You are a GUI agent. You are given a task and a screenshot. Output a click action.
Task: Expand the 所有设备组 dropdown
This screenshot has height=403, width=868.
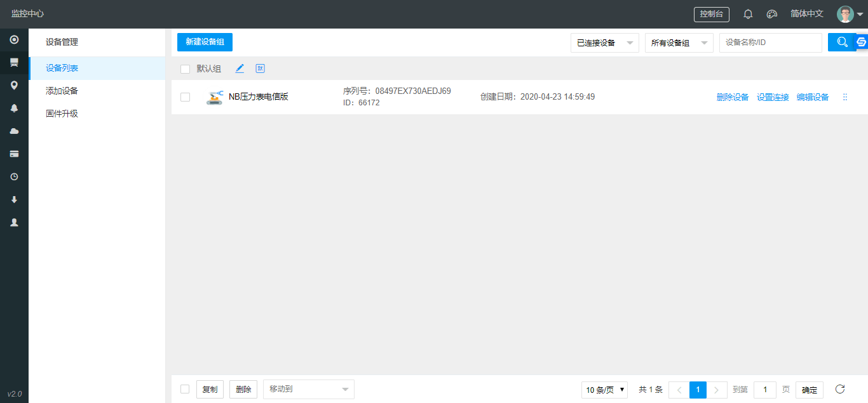pos(679,43)
